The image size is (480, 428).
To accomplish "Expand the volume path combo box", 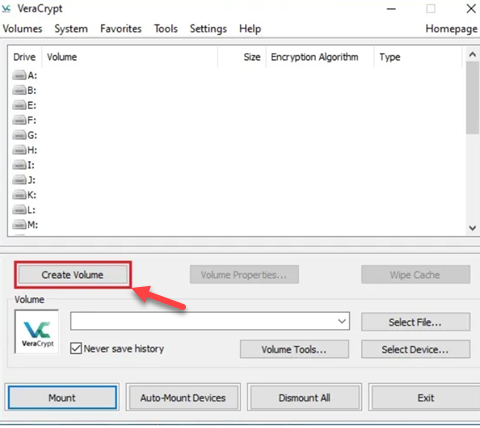I will point(342,321).
